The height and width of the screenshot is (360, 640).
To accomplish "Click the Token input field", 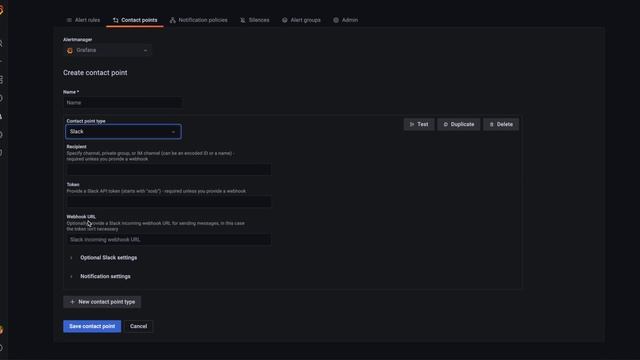I will 169,202.
